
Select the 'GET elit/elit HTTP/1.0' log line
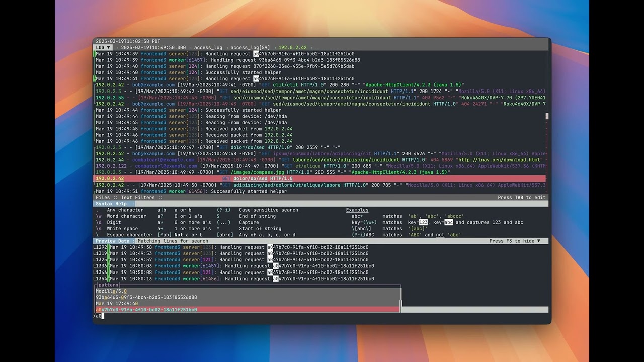319,85
